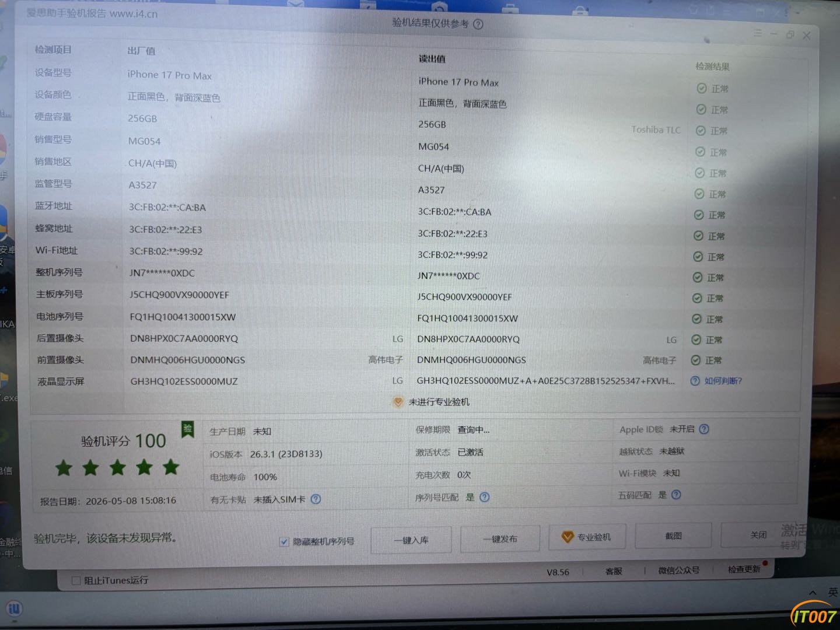Screen dimensions: 840x630
Task: Open the i4 assistant icon in the taskbar
Action: 15,609
